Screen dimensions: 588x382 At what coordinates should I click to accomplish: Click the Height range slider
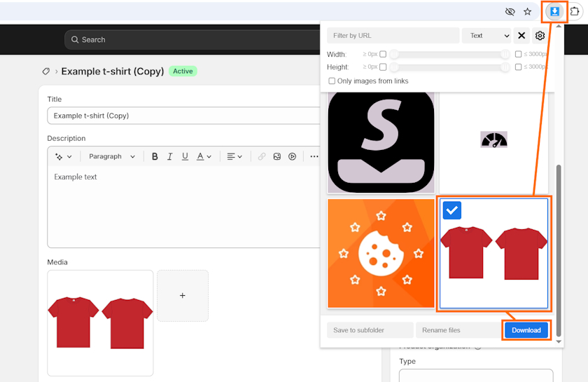[449, 67]
